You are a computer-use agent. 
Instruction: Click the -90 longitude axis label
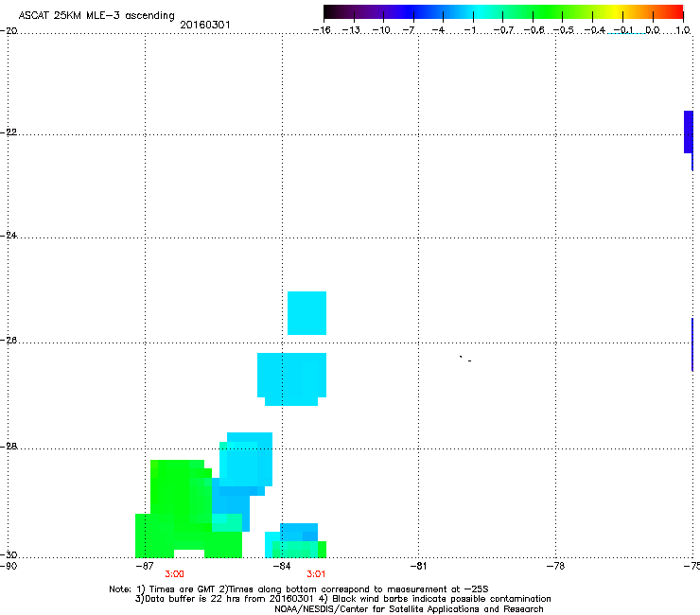click(x=9, y=566)
